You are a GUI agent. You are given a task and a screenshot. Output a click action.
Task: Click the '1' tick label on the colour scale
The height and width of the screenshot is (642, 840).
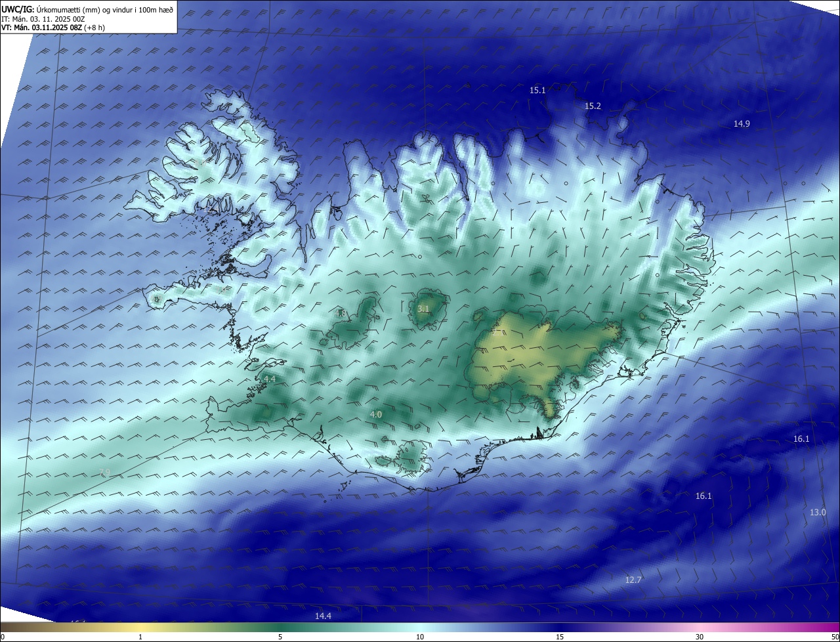[140, 637]
